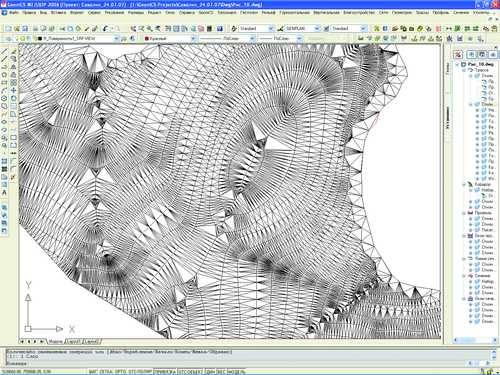Image resolution: width=500 pixels, height=375 pixels.
Task: Click the blue help question-mark toolbar icon
Action: (x=219, y=29)
